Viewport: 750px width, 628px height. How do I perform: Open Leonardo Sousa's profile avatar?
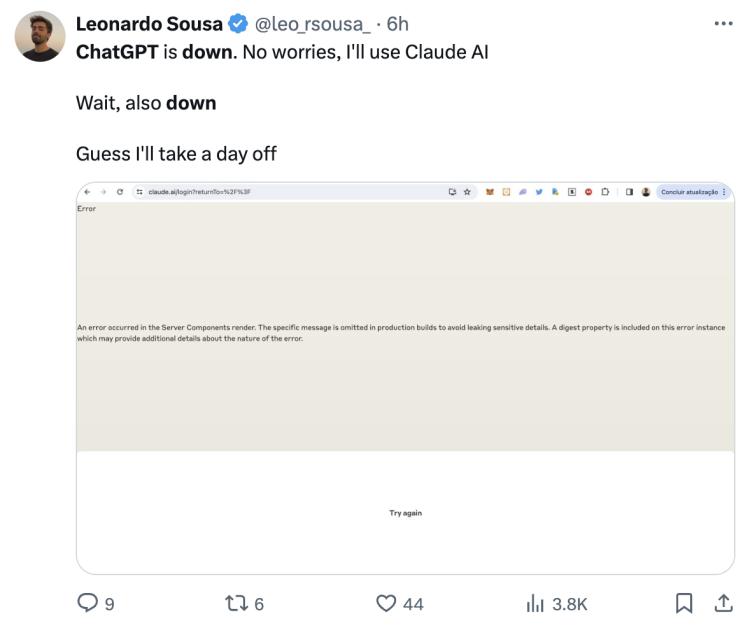[x=40, y=37]
